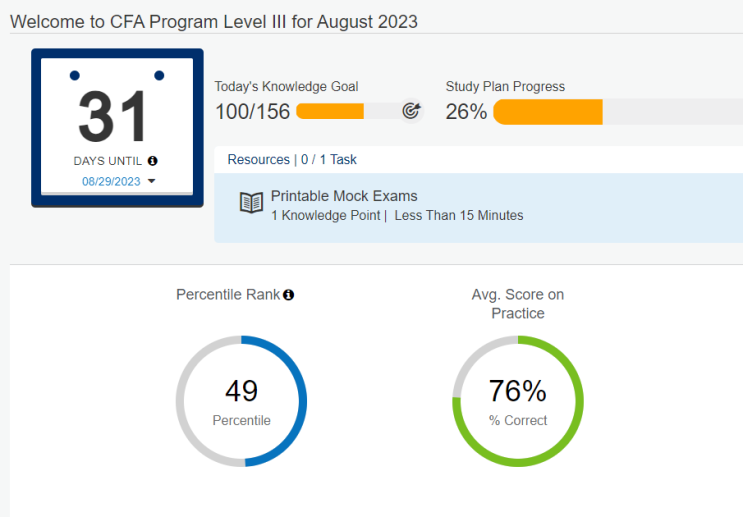Viewport: 743px width, 517px height.
Task: Click the 1 Knowledge Point detail text
Action: (x=326, y=215)
